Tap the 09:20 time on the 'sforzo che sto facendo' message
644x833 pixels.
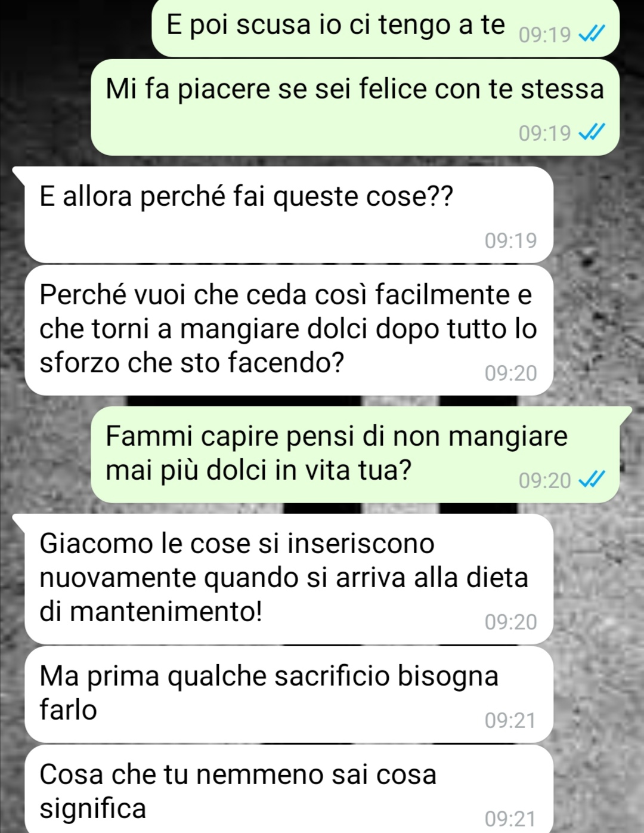[510, 373]
